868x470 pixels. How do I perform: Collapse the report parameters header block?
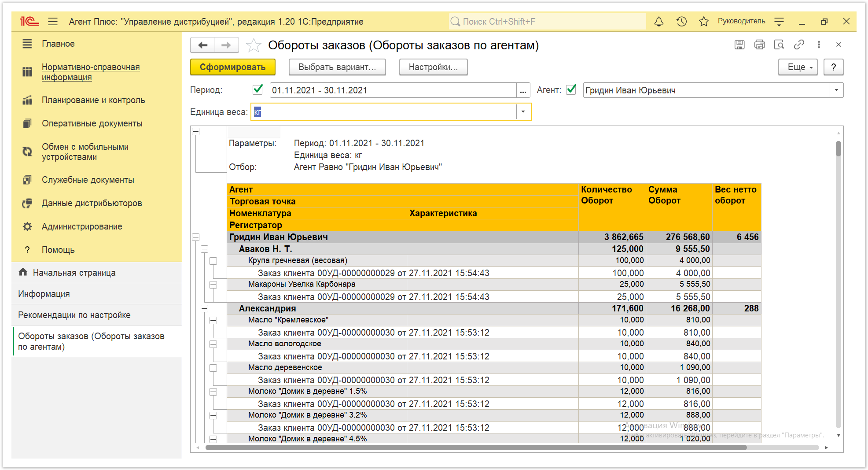(x=196, y=131)
